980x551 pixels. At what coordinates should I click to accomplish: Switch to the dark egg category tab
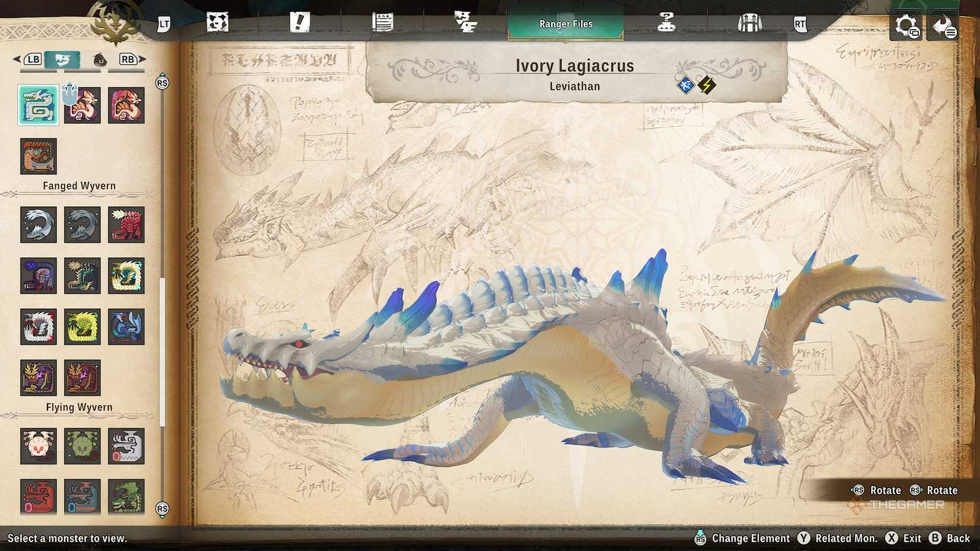(x=100, y=60)
